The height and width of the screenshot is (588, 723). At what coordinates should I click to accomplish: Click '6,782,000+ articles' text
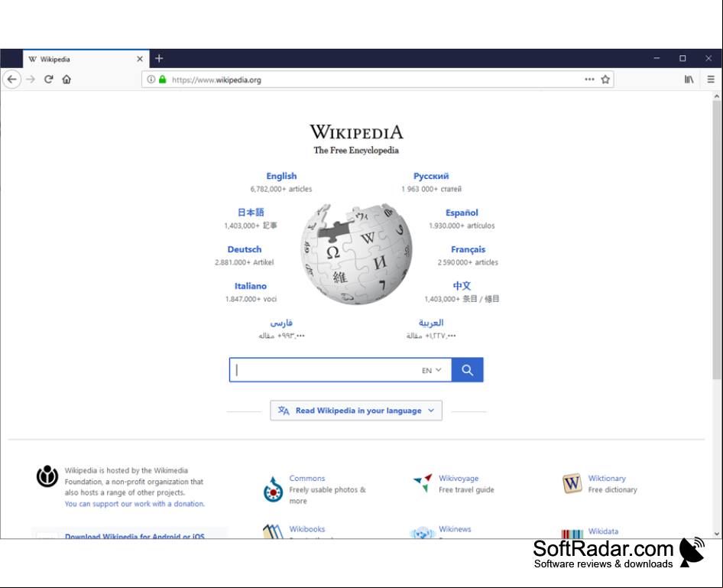(x=281, y=189)
